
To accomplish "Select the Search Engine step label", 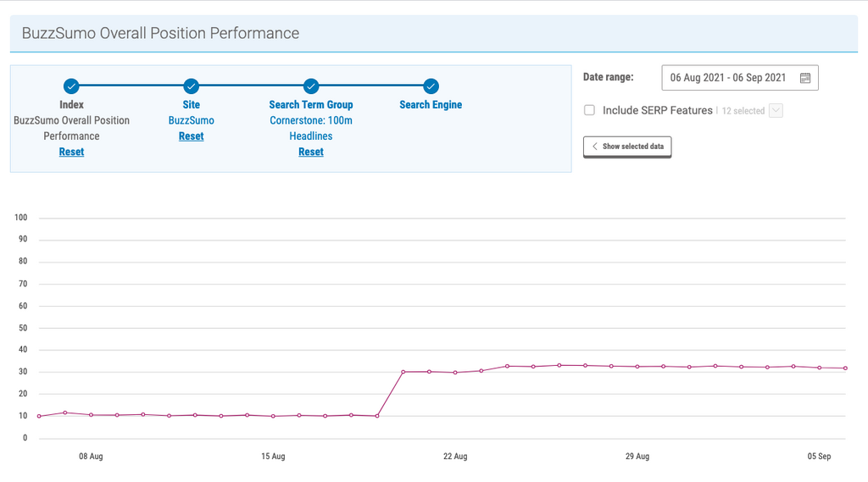I will pyautogui.click(x=431, y=105).
